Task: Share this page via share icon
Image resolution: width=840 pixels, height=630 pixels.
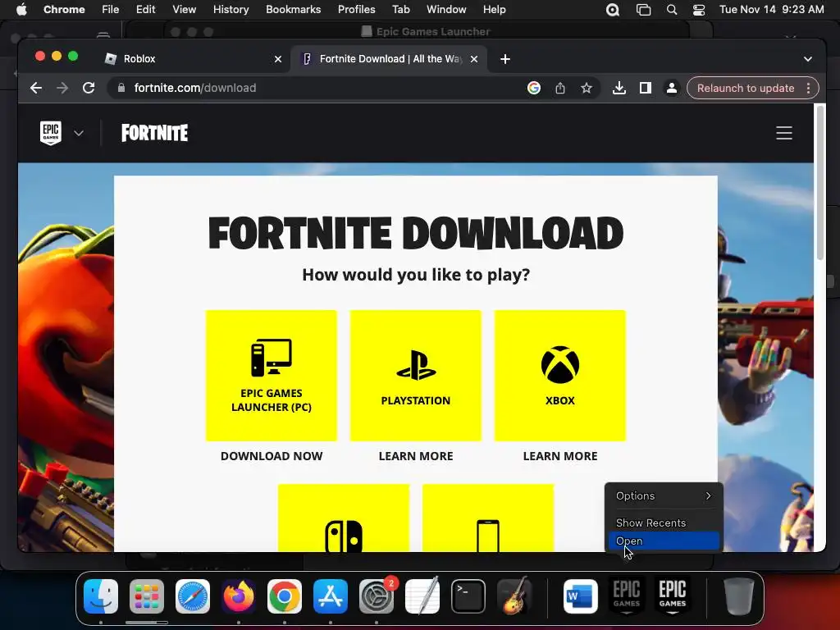Action: (559, 88)
